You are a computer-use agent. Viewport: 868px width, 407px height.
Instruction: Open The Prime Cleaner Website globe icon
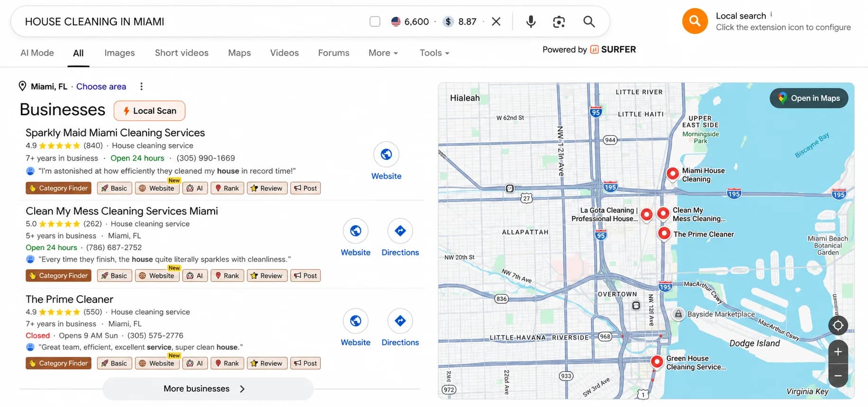355,321
